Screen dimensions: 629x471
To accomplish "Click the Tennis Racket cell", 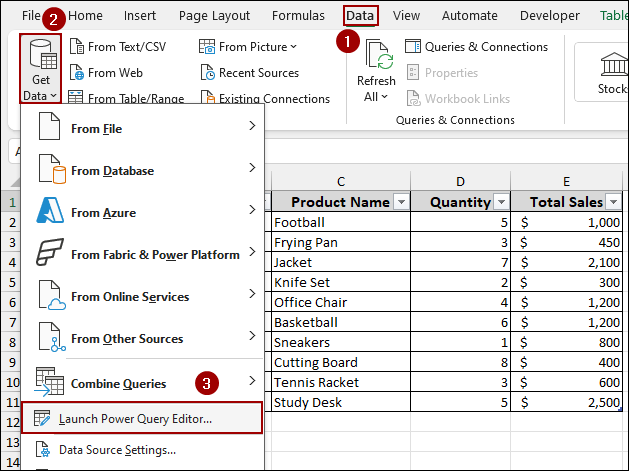I will (341, 382).
